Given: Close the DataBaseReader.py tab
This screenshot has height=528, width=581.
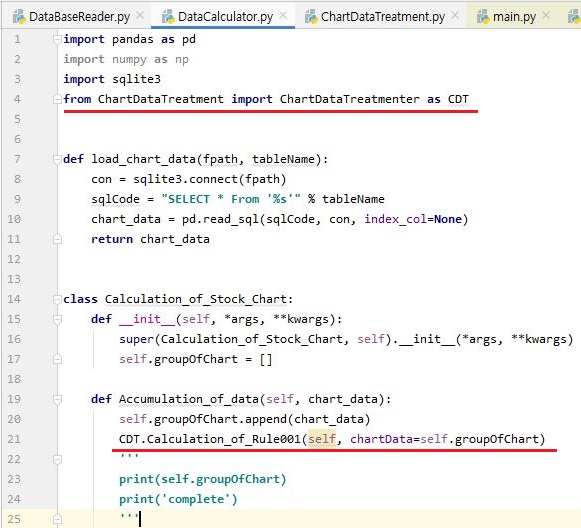Looking at the screenshot, I should pyautogui.click(x=140, y=16).
